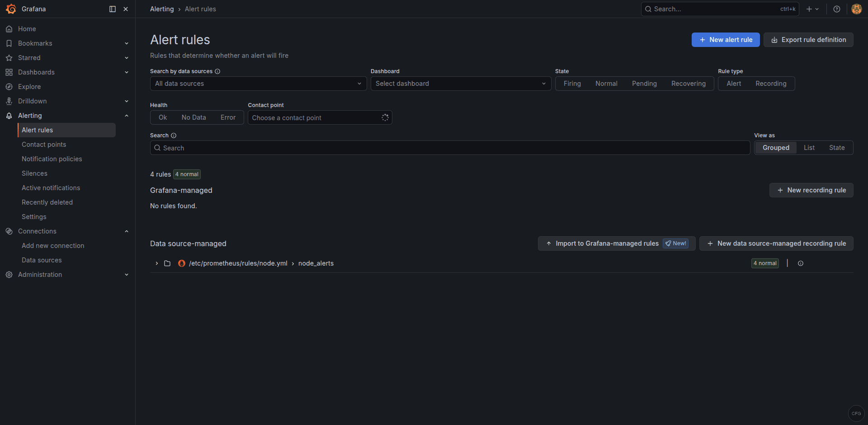Click the Grafana logo in the header
Screen dimensions: 868x425
[11, 9]
